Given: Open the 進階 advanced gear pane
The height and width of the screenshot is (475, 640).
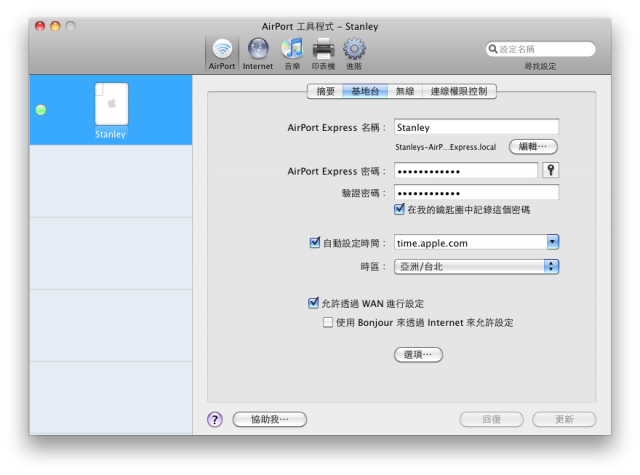Looking at the screenshot, I should [x=354, y=54].
